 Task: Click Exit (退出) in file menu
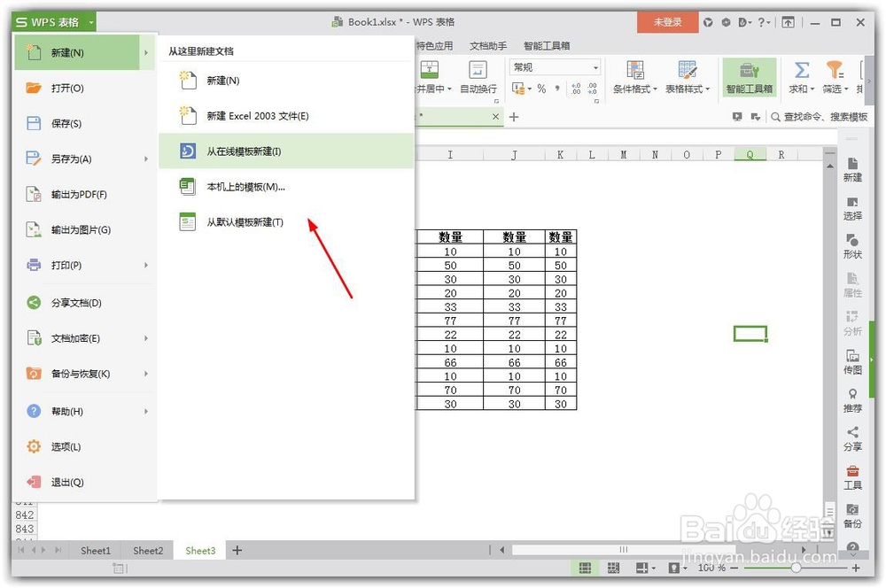pos(84,482)
